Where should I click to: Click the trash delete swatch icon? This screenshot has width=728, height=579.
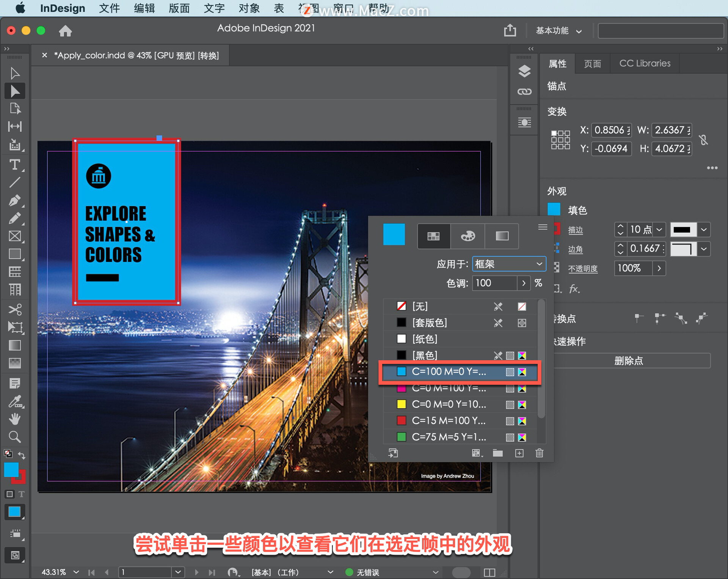(539, 453)
